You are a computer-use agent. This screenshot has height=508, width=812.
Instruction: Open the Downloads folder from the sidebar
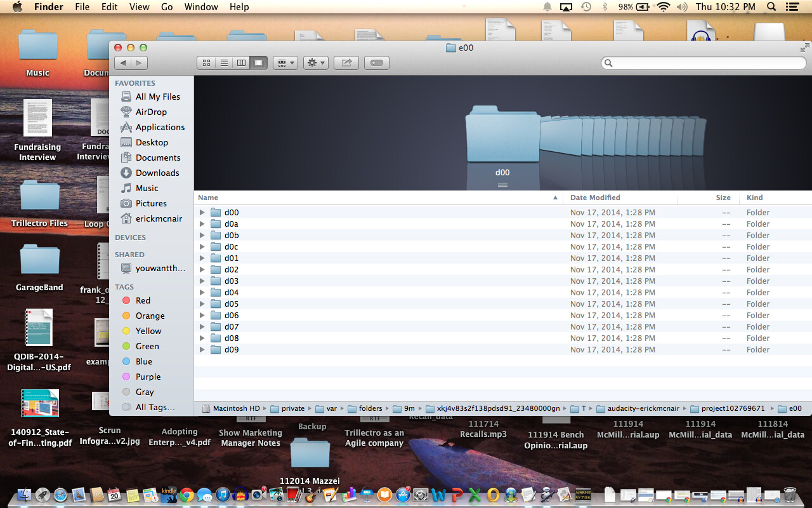pos(155,173)
